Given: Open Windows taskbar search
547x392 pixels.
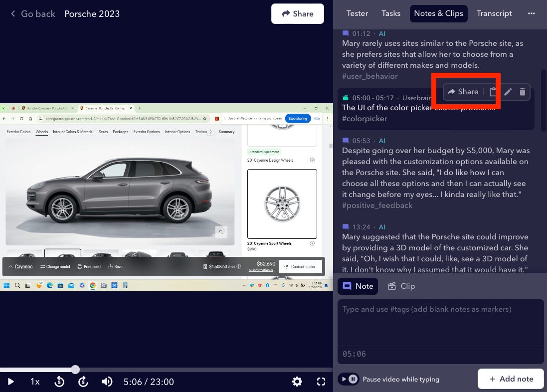Looking at the screenshot, I should (x=17, y=286).
